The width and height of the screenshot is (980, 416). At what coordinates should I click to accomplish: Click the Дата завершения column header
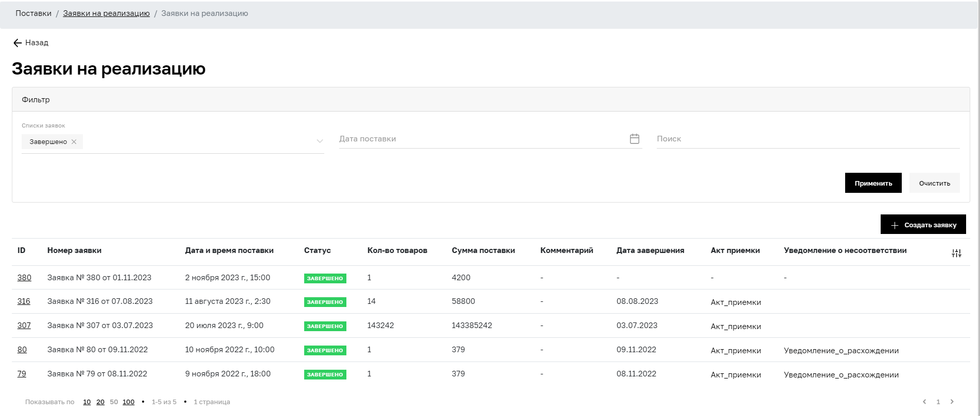[651, 250]
